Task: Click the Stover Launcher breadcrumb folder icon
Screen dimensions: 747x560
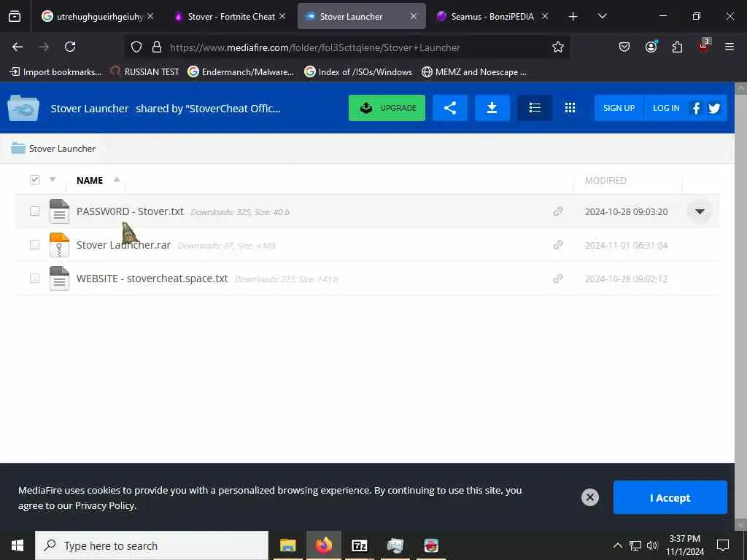Action: 18,148
